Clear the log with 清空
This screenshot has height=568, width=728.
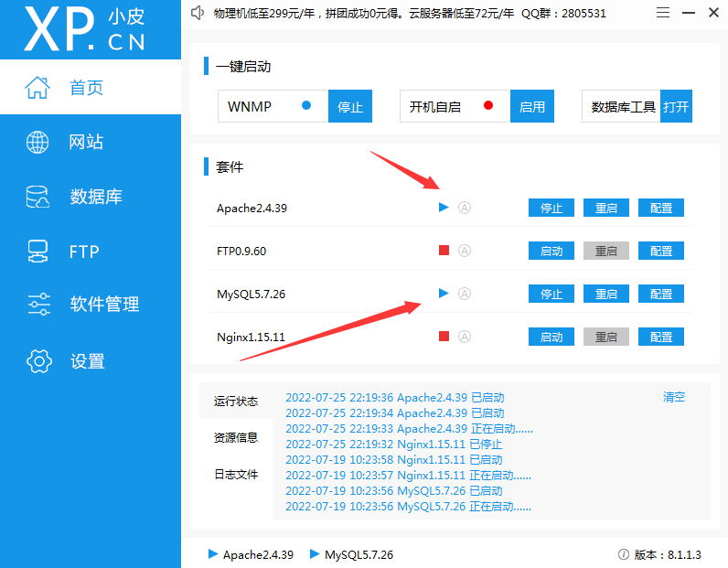[674, 397]
